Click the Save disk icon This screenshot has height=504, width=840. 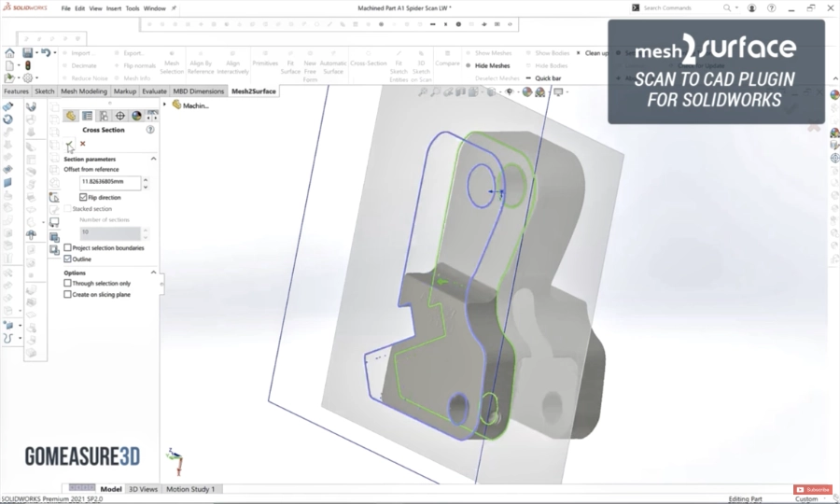28,53
